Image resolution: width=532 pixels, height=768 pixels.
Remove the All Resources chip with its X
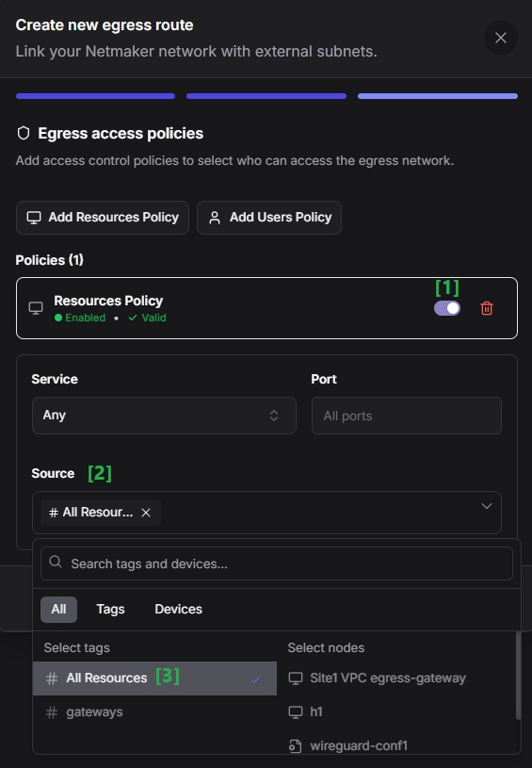(146, 513)
